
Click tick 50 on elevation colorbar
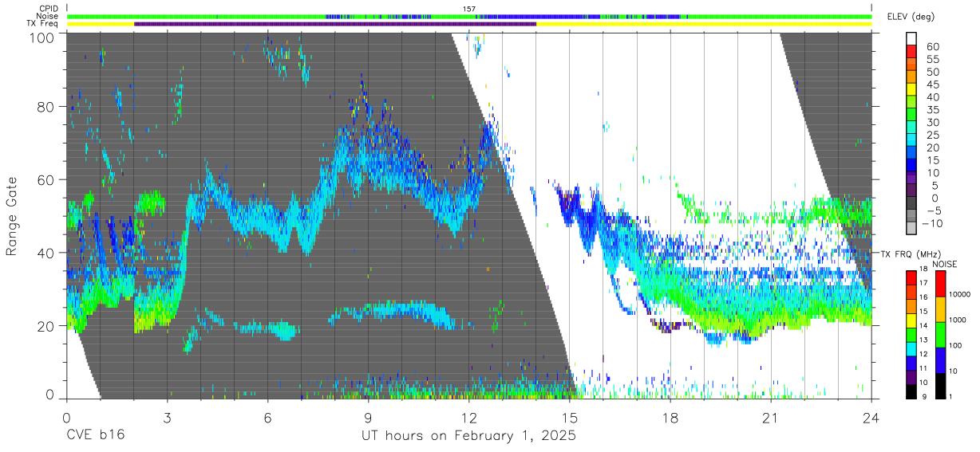coord(931,73)
